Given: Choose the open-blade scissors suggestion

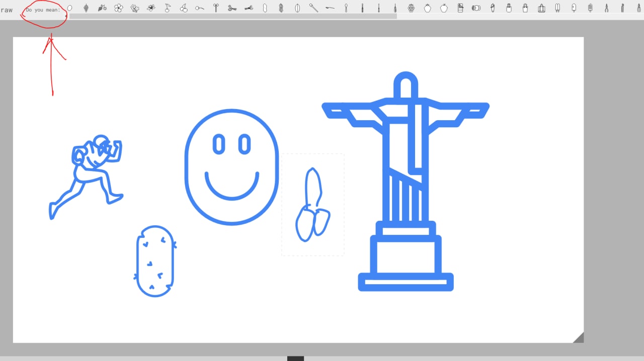Looking at the screenshot, I should (232, 8).
